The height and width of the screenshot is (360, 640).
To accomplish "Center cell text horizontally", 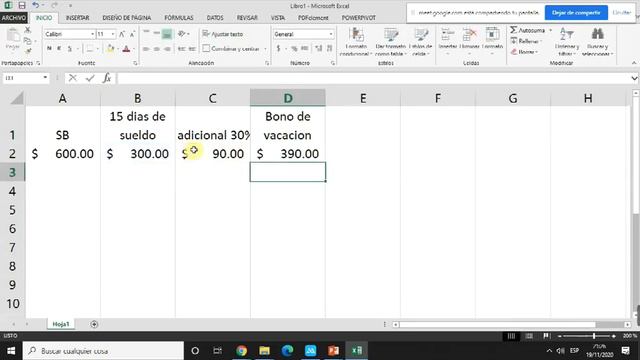I will click(156, 49).
